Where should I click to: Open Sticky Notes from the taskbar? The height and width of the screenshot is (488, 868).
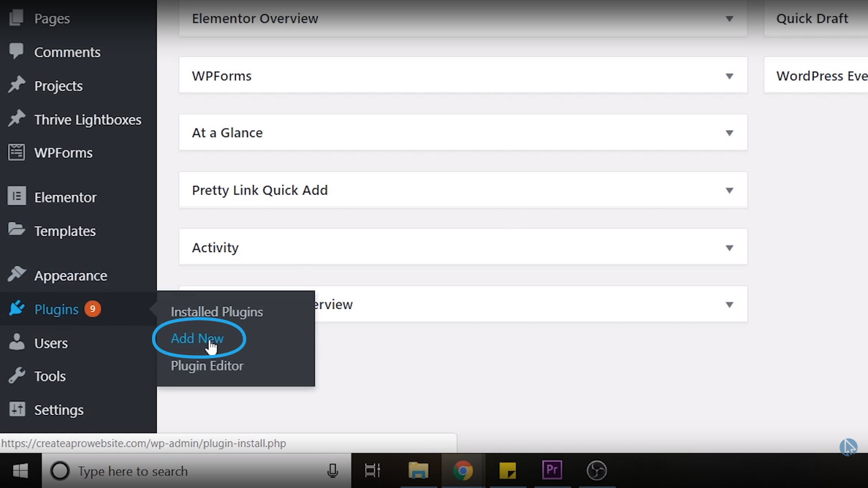point(507,471)
